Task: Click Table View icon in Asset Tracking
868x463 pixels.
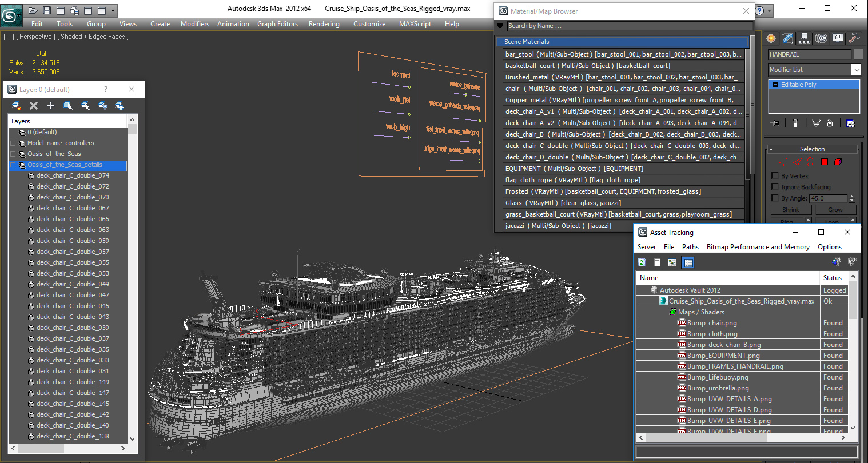Action: click(x=688, y=262)
